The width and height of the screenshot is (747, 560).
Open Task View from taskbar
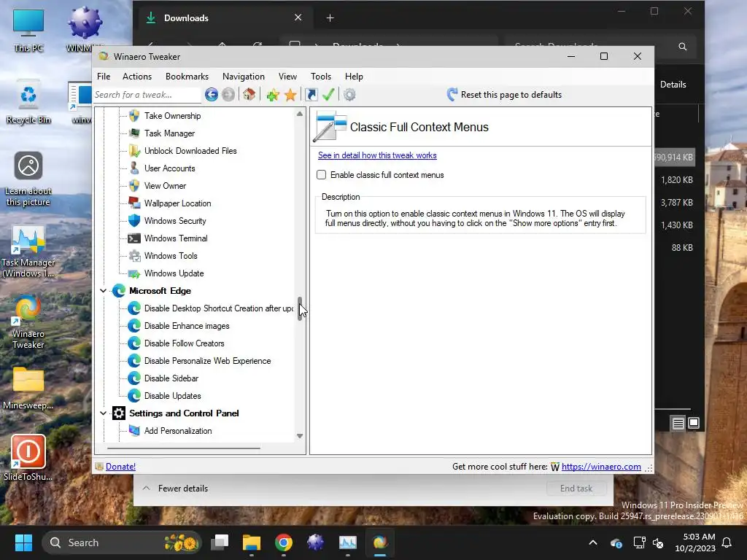coord(220,542)
